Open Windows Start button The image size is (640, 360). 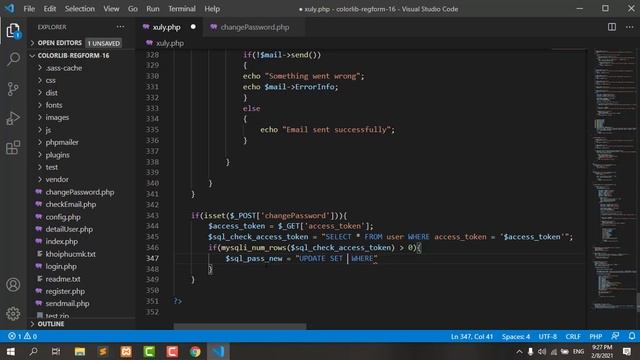pos(11,351)
